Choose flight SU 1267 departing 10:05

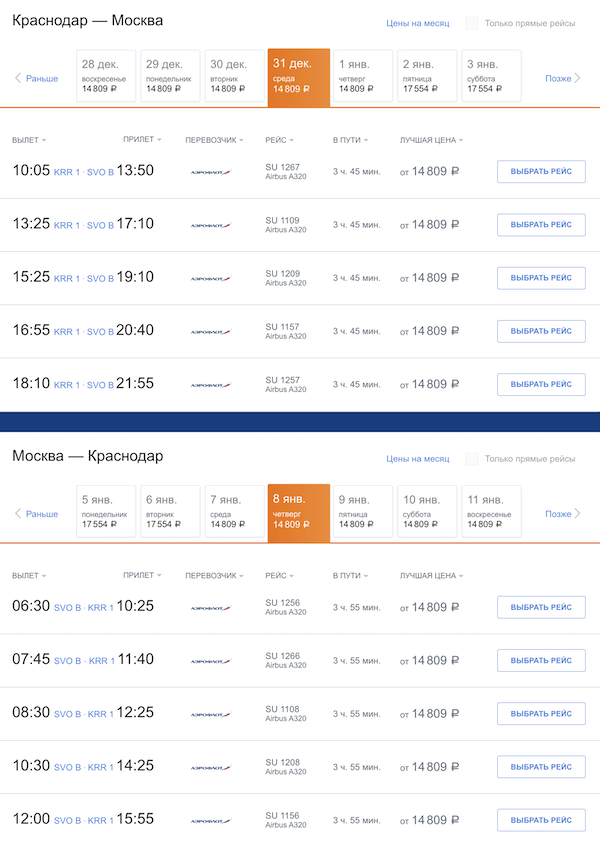point(541,172)
